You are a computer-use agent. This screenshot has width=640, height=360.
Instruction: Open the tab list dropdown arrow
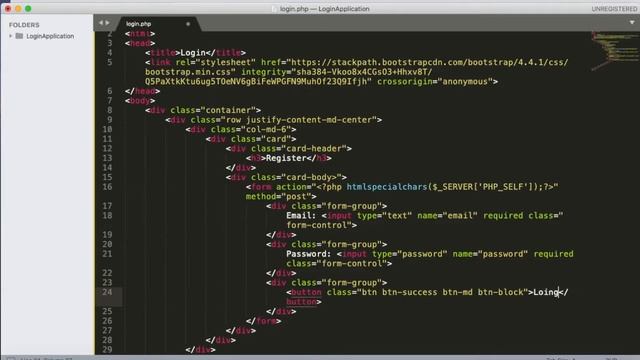(632, 22)
